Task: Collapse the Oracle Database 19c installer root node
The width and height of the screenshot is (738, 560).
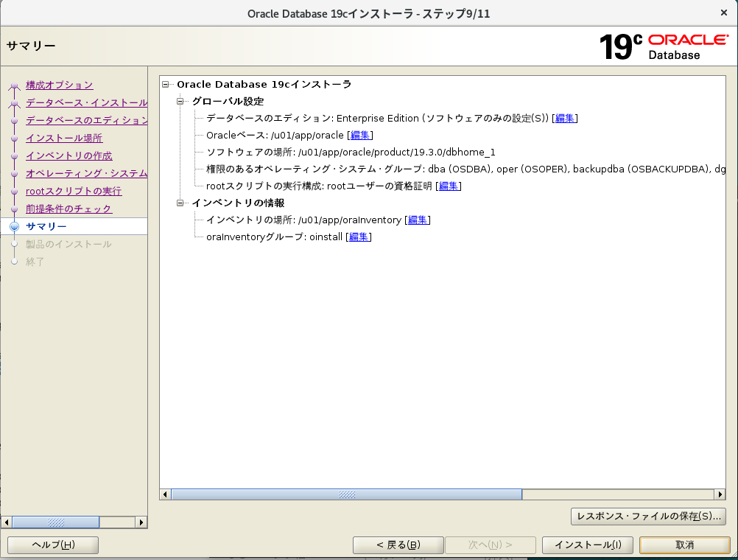Action: [x=166, y=84]
